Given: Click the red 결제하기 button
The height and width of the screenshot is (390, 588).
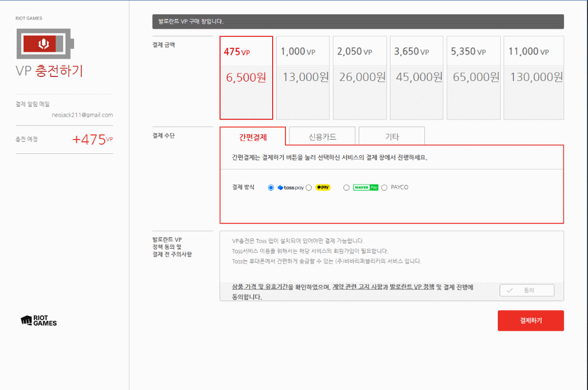Looking at the screenshot, I should (530, 321).
